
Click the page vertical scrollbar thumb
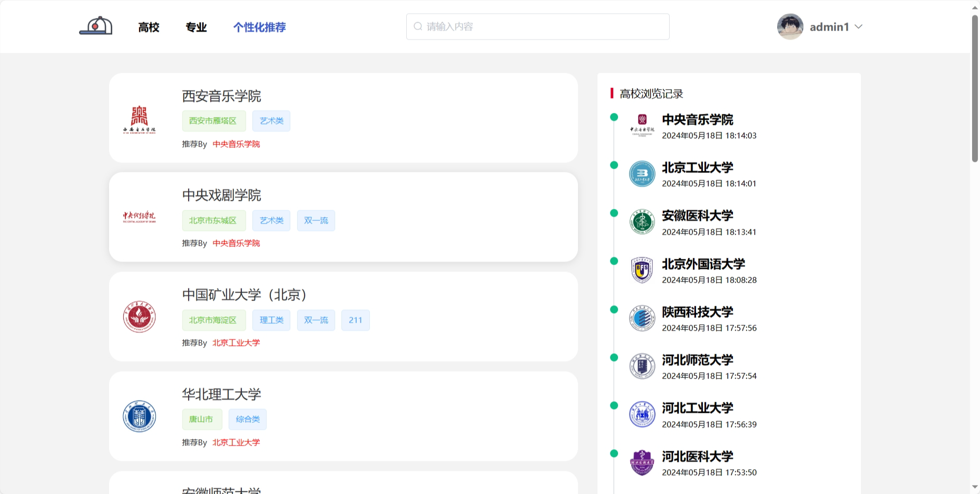point(975,88)
